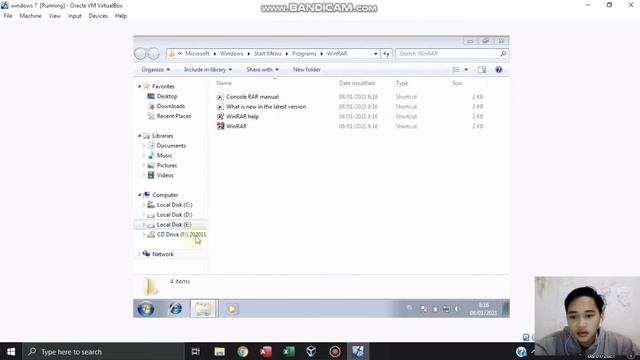Click the Bandicam record icon on taskbar
The width and height of the screenshot is (640, 360).
335,351
